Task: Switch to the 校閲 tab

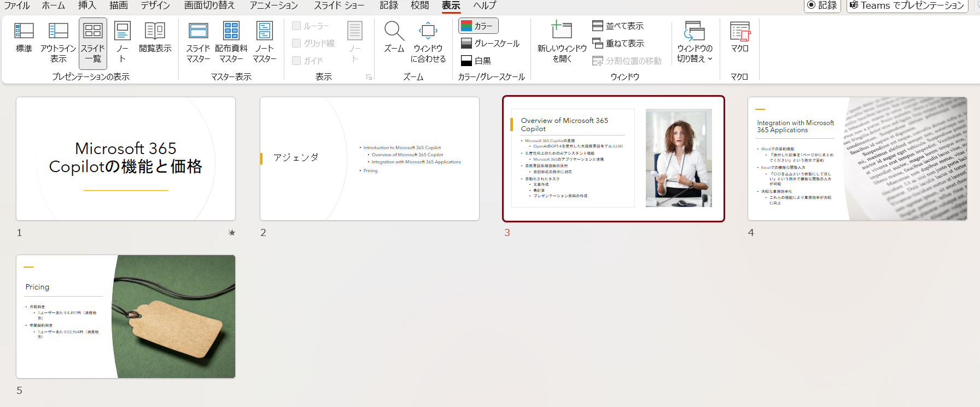Action: [x=420, y=5]
